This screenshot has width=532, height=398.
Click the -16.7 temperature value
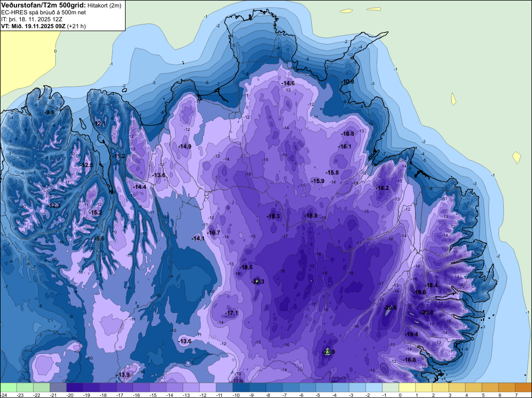pyautogui.click(x=214, y=233)
